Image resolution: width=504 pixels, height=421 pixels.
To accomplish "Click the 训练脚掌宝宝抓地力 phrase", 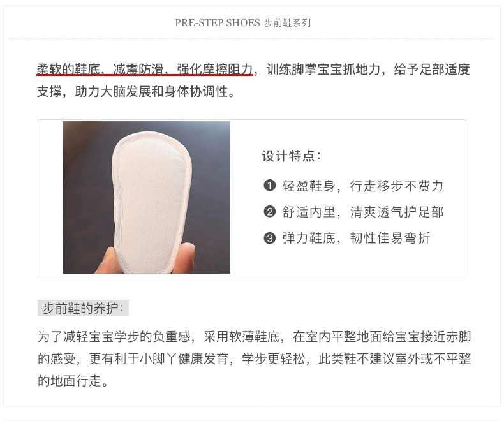I will point(323,70).
